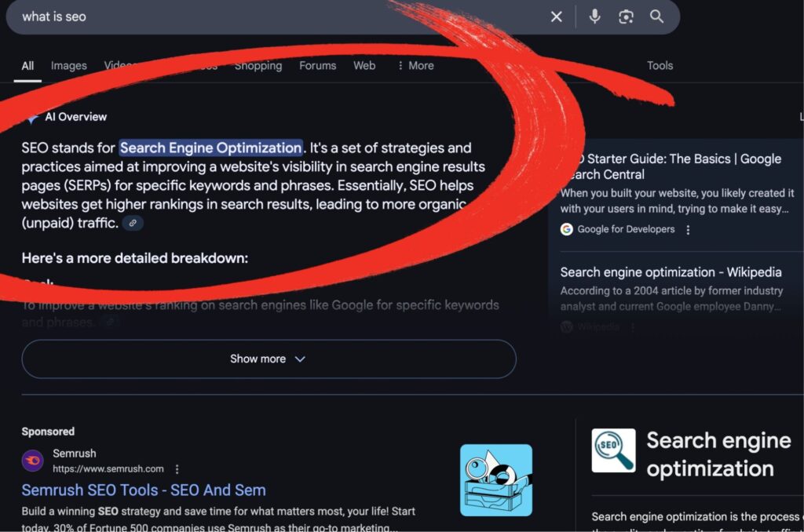The image size is (804, 532).
Task: Open Google Lens image search icon
Action: coord(626,17)
